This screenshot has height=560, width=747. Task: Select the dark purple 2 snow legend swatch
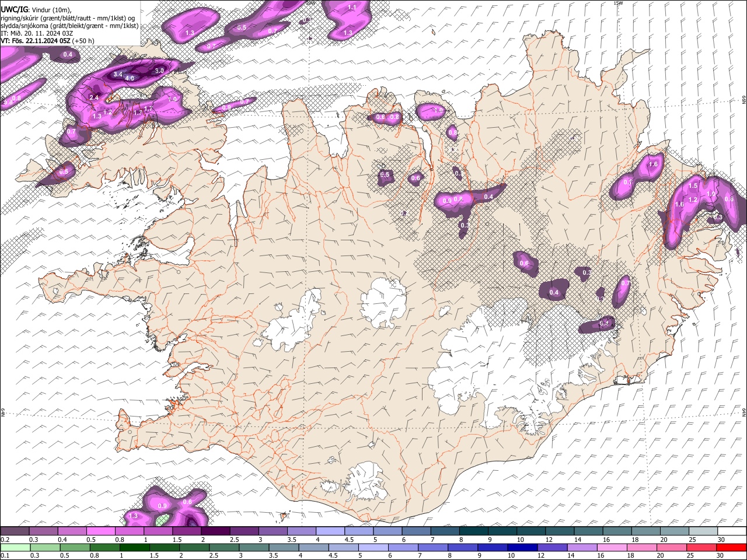tap(215, 531)
